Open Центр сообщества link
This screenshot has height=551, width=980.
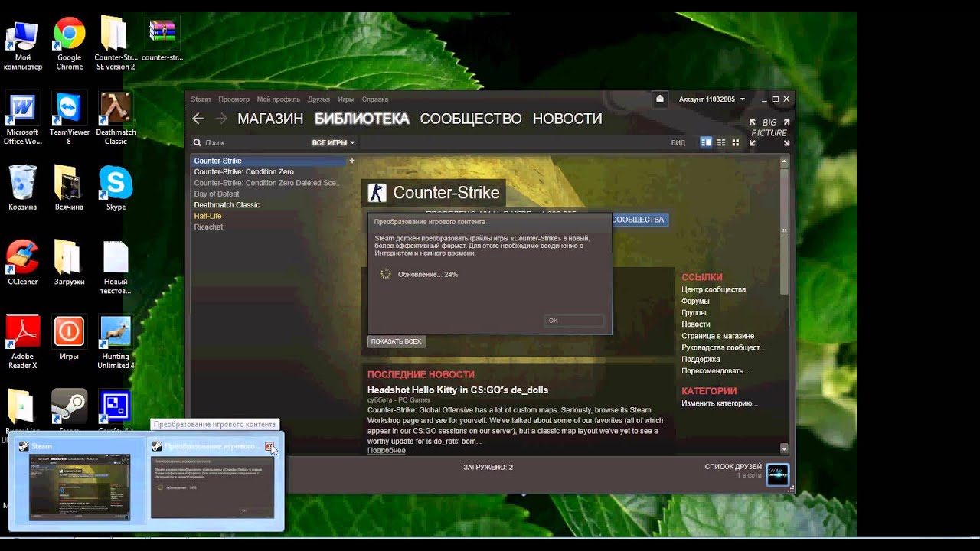pyautogui.click(x=714, y=289)
